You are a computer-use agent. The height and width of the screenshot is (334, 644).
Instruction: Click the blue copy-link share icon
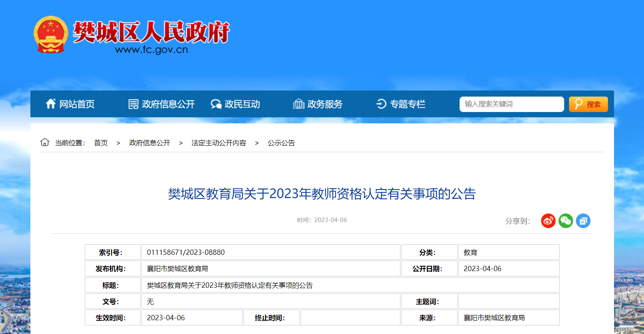click(x=583, y=221)
